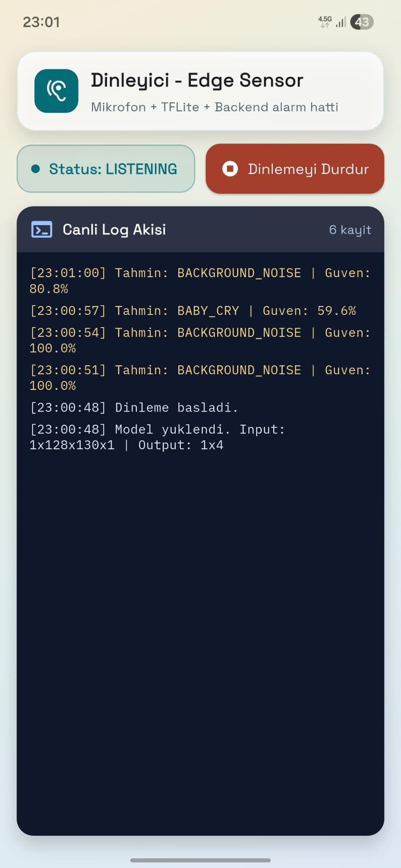Viewport: 401px width, 868px height.
Task: Tap the Canli Log Akisi header label
Action: point(114,230)
